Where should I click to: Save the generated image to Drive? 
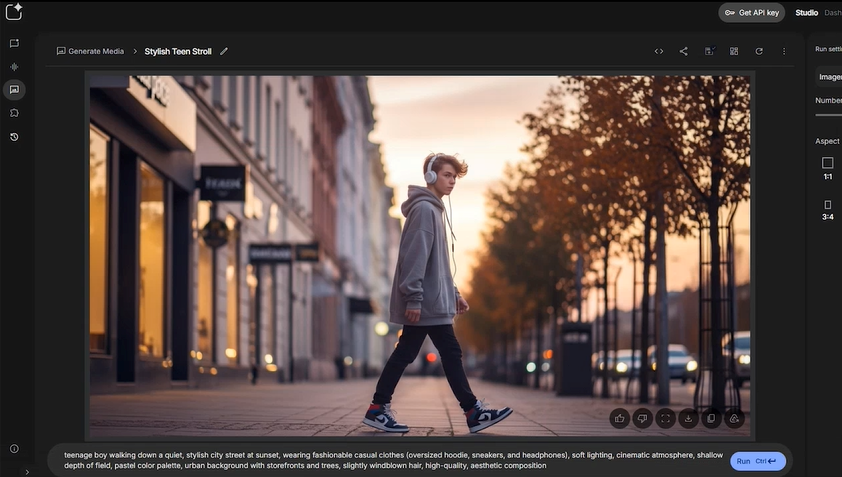734,418
